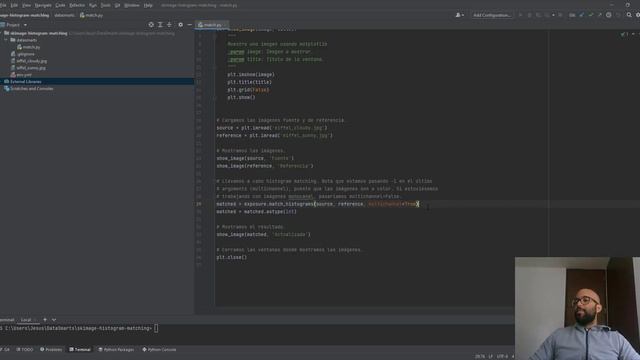Viewport: 640px width, 360px height.
Task: Click the Git commit checkmark icon
Action: click(x=591, y=15)
